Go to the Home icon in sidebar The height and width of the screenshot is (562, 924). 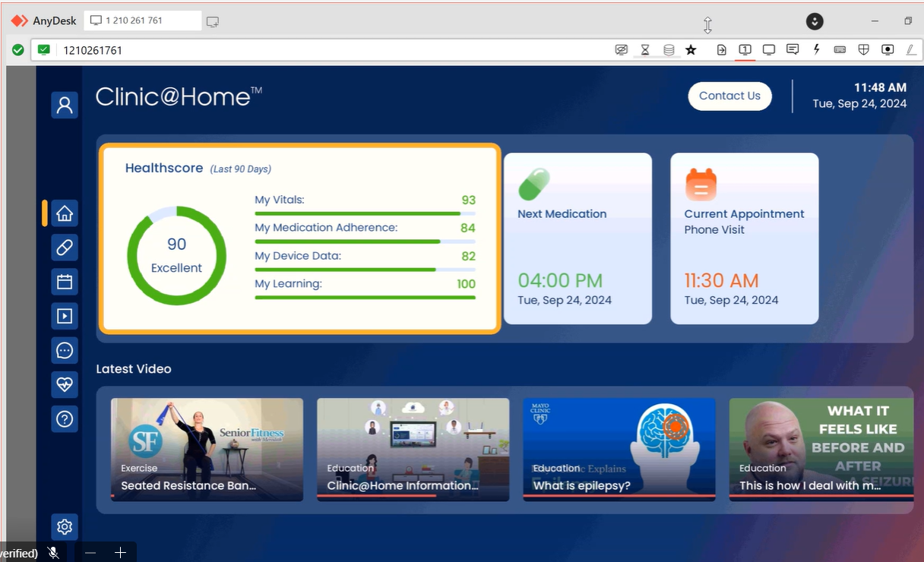[65, 213]
